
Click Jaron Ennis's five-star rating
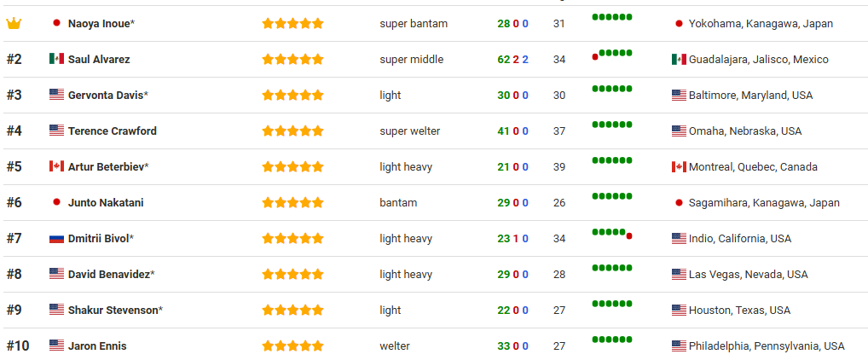coord(292,346)
